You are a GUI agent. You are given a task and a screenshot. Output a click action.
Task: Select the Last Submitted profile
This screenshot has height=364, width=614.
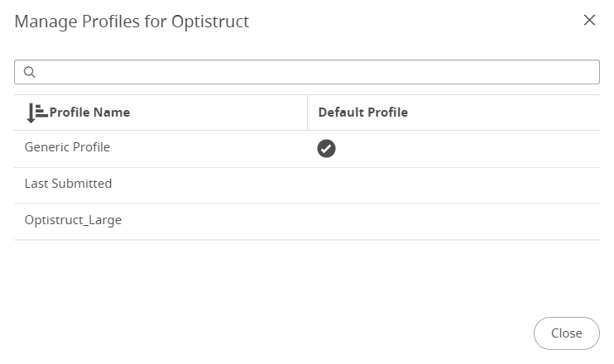point(68,184)
